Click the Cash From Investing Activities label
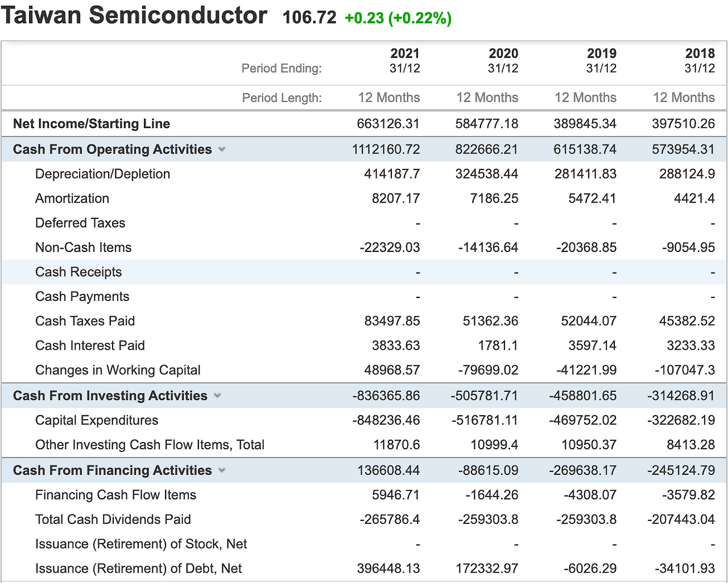The height and width of the screenshot is (583, 728). pyautogui.click(x=110, y=396)
